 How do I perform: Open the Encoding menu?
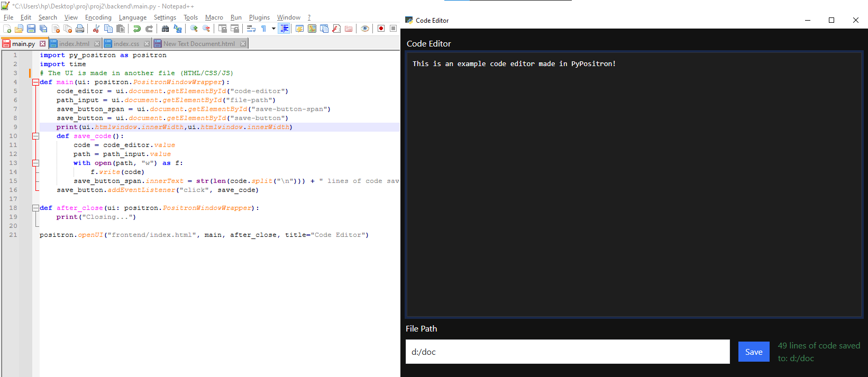pos(98,17)
